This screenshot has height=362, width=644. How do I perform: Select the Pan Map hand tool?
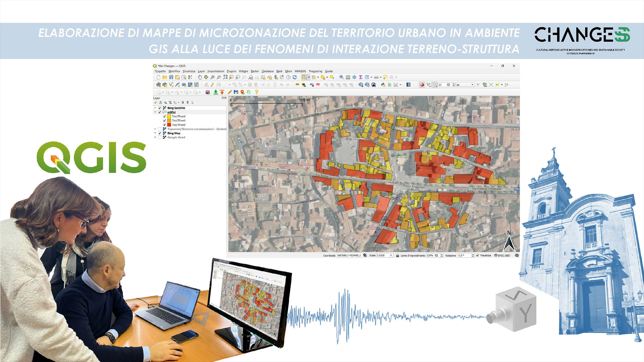(200, 77)
